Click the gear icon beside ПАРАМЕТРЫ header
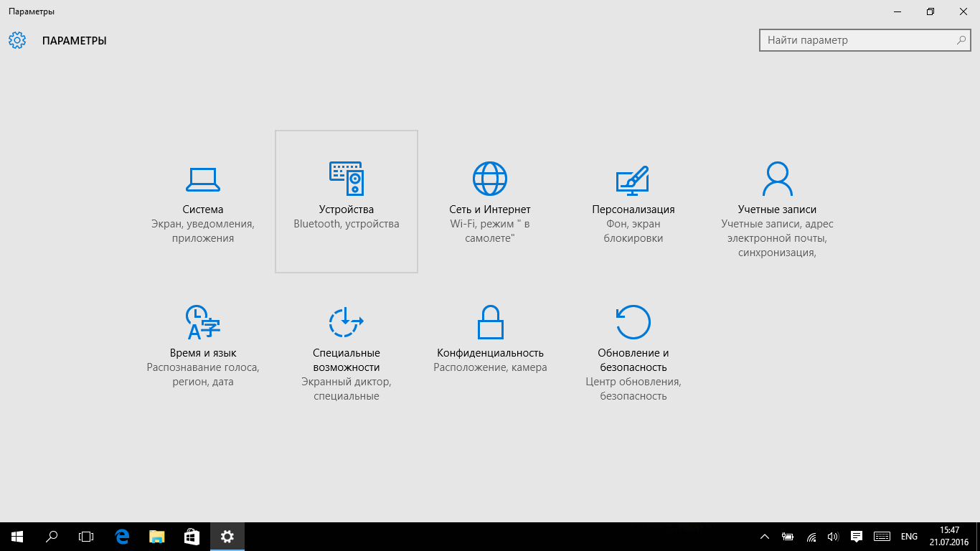The width and height of the screenshot is (980, 551). pyautogui.click(x=17, y=40)
